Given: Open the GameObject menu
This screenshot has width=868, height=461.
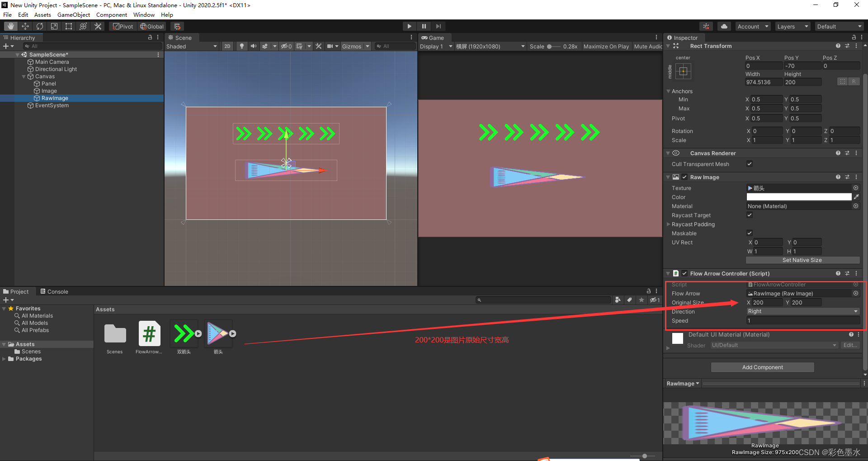Looking at the screenshot, I should 74,14.
